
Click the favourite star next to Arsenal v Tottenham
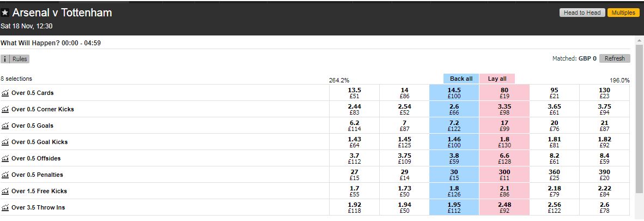[5, 13]
